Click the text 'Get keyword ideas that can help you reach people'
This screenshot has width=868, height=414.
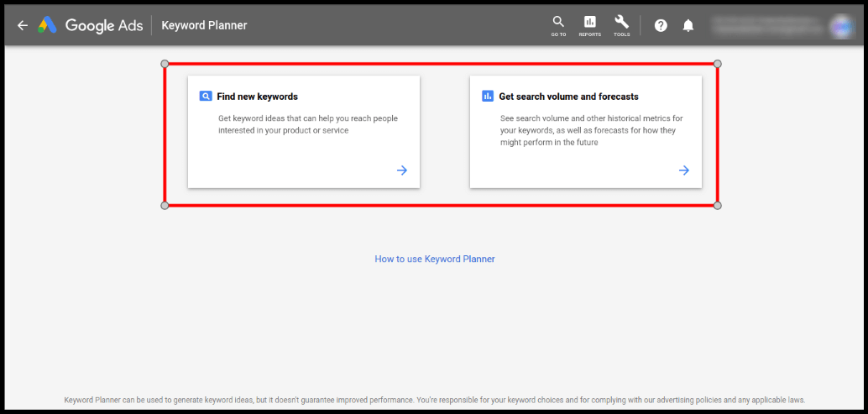[308, 118]
